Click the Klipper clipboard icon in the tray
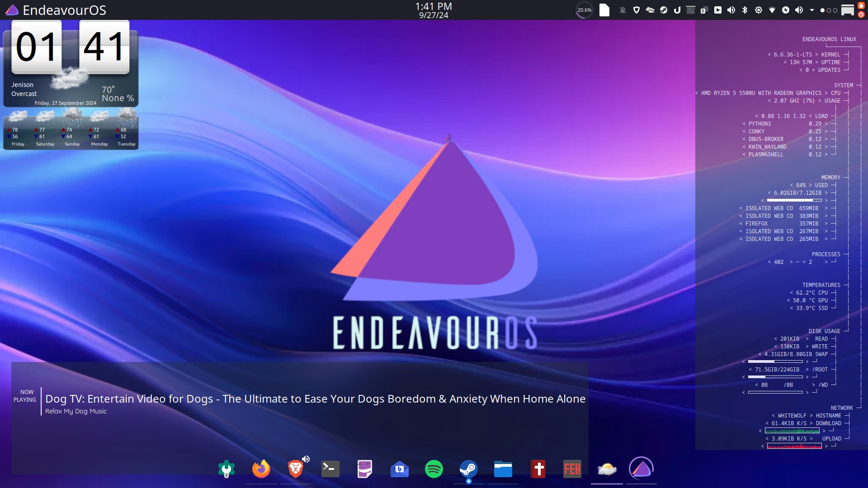The width and height of the screenshot is (868, 488). 704,9
